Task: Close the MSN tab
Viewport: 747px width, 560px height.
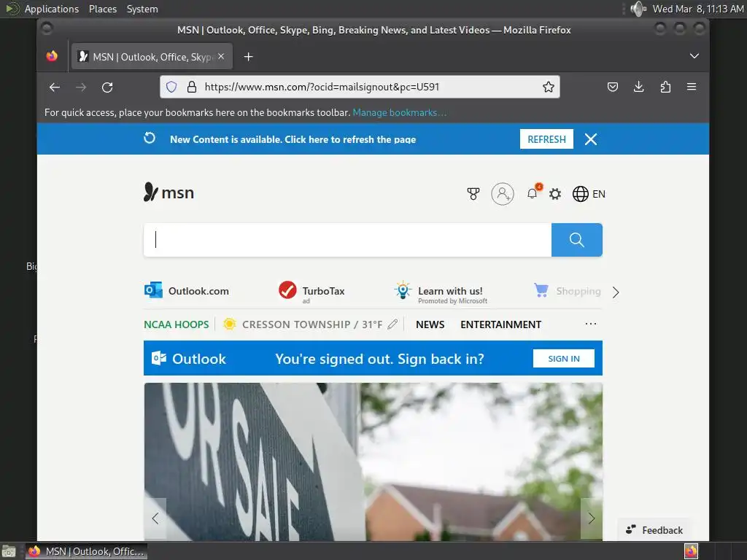Action: 221,56
